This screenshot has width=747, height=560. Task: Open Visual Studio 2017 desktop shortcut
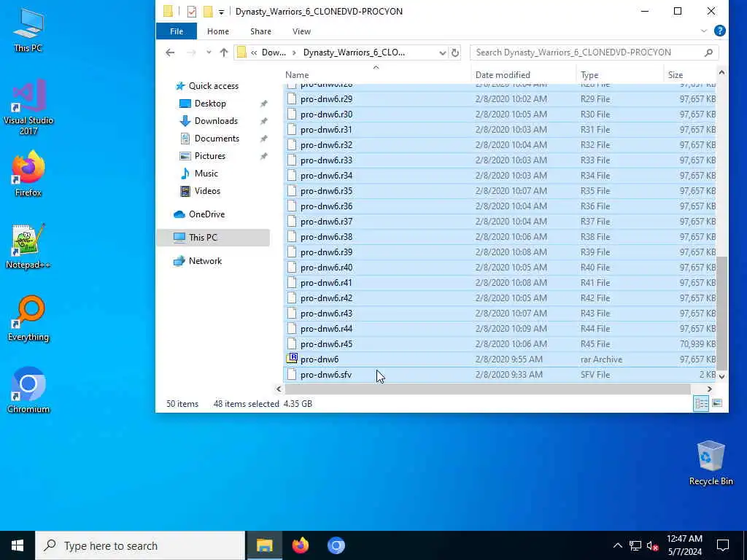pos(28,107)
